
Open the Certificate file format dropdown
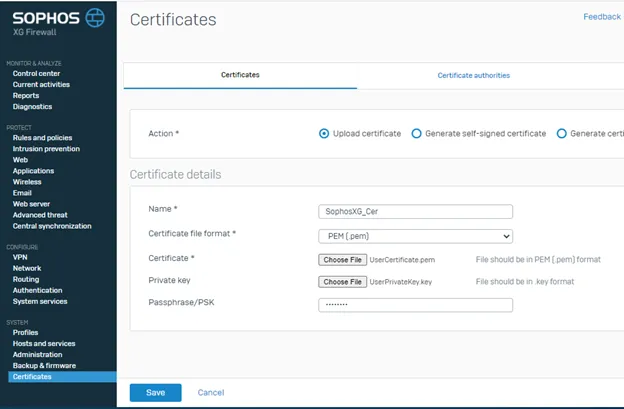(415, 236)
